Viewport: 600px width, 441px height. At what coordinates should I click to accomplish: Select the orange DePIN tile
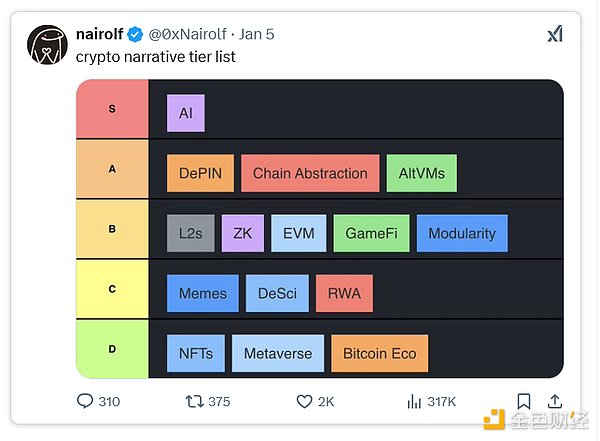[200, 173]
